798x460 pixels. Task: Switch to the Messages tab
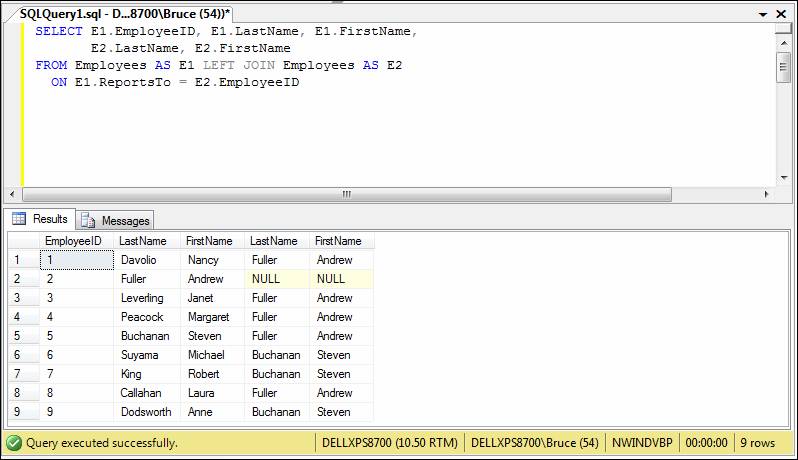click(x=115, y=220)
